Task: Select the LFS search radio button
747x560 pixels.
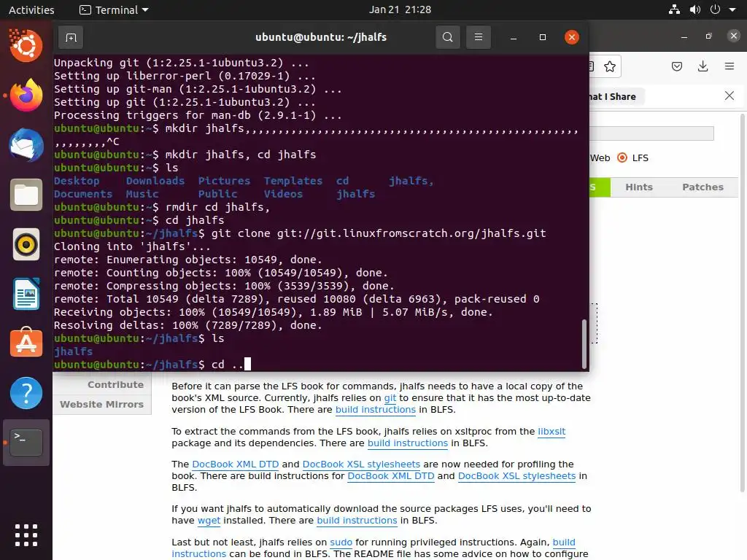Action: tap(622, 157)
